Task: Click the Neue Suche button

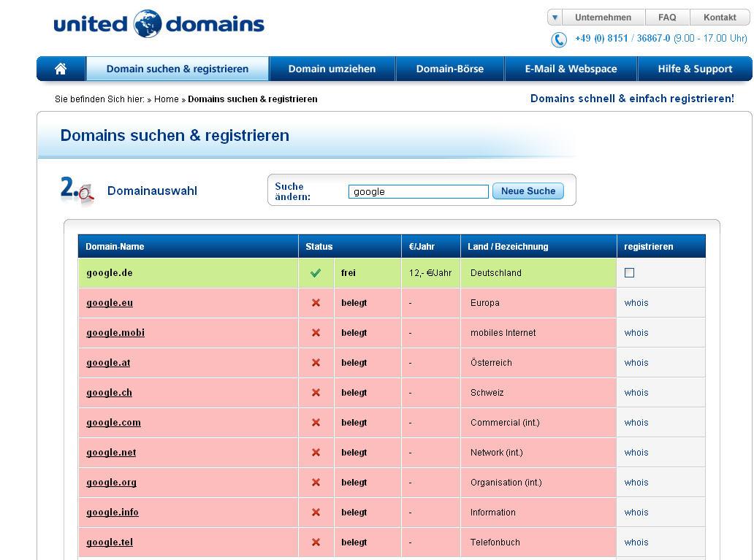Action: [528, 191]
